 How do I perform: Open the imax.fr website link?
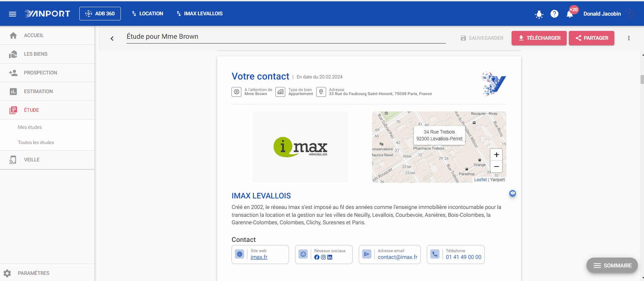[x=259, y=257]
